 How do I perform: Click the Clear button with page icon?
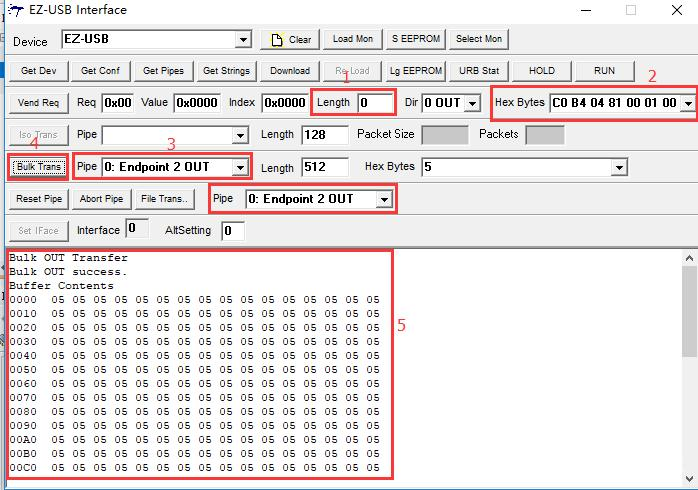[290, 40]
